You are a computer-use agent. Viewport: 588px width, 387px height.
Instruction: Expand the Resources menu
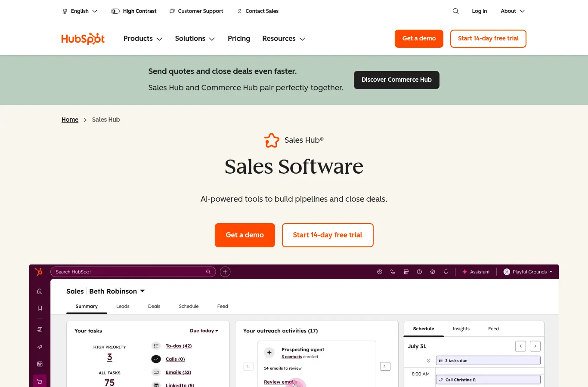point(284,39)
